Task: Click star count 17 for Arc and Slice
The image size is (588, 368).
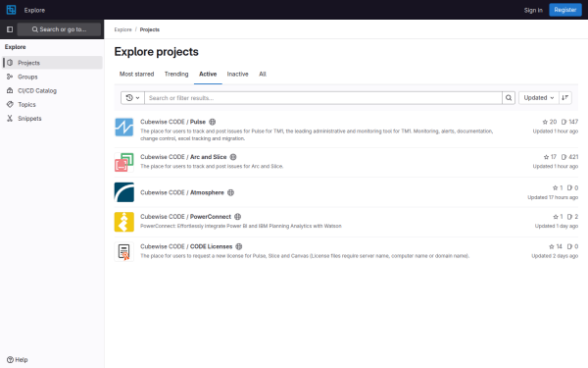Action: click(x=550, y=157)
